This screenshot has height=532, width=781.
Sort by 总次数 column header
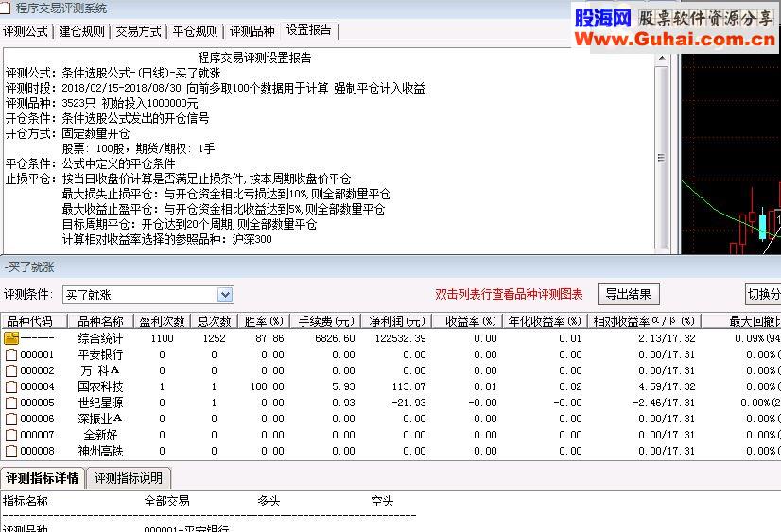coord(215,321)
